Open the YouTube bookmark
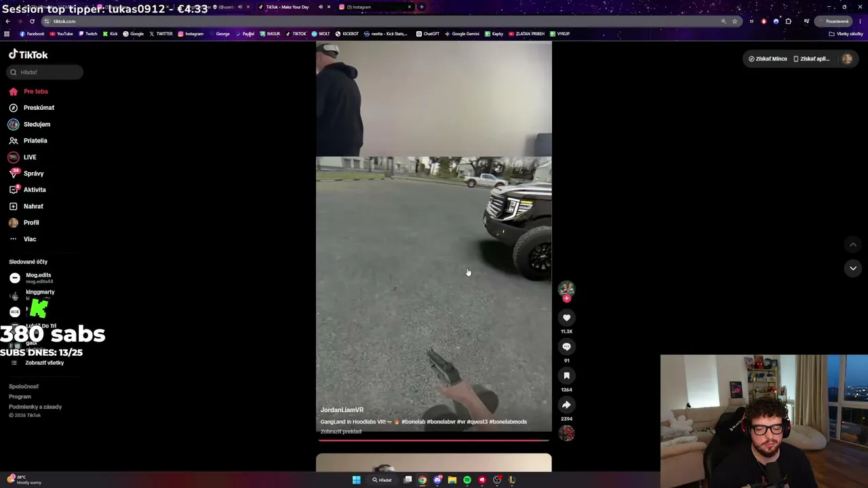 [x=61, y=34]
